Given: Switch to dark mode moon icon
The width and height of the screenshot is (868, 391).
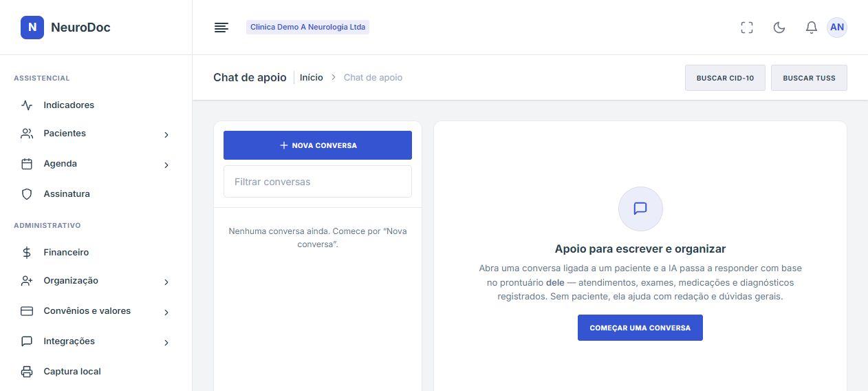Looking at the screenshot, I should 779,28.
